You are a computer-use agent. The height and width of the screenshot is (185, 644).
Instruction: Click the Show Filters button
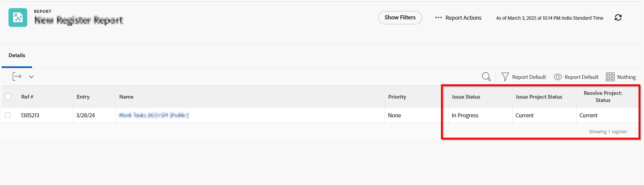click(x=400, y=18)
